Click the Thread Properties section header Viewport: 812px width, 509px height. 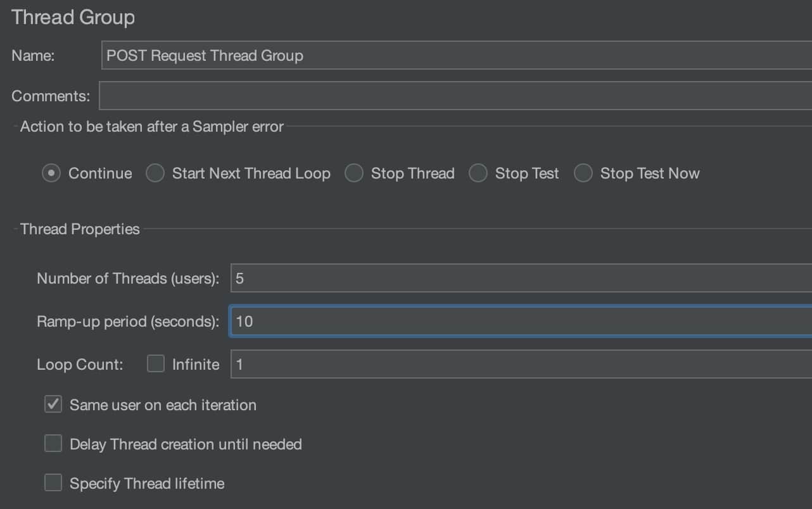point(80,229)
